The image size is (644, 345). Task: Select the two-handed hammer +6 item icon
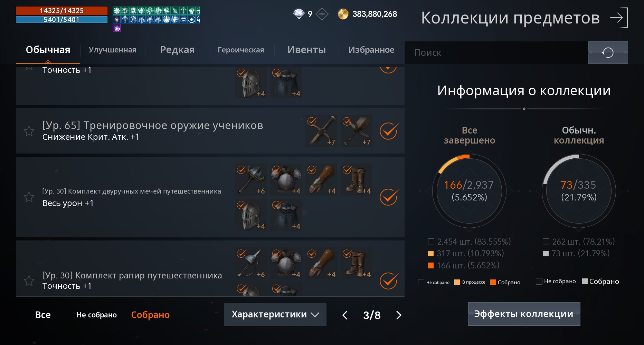point(251,180)
